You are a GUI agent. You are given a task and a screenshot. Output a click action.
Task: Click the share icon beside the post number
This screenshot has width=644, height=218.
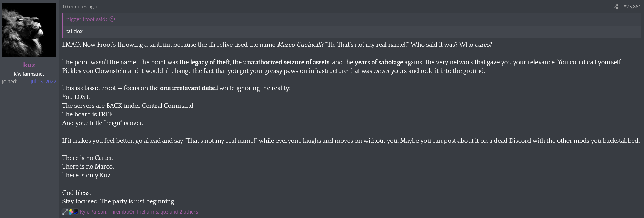click(x=616, y=7)
